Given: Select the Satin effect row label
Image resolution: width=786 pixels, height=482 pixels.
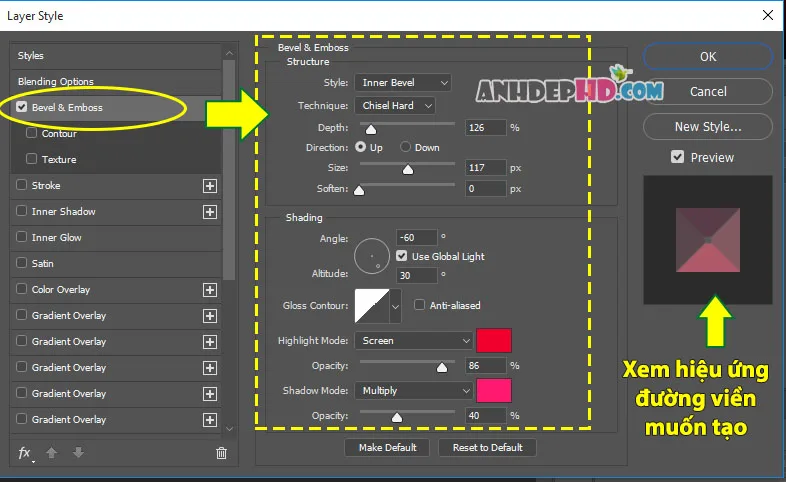Looking at the screenshot, I should click(x=43, y=264).
